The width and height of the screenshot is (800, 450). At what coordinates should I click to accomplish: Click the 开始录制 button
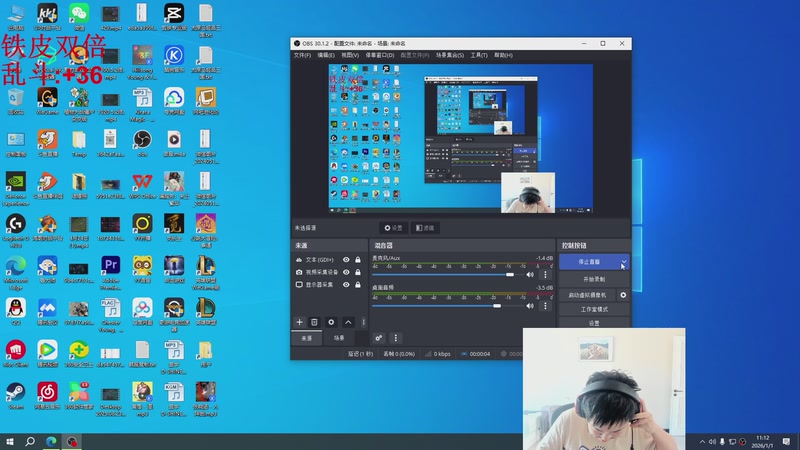coord(594,279)
